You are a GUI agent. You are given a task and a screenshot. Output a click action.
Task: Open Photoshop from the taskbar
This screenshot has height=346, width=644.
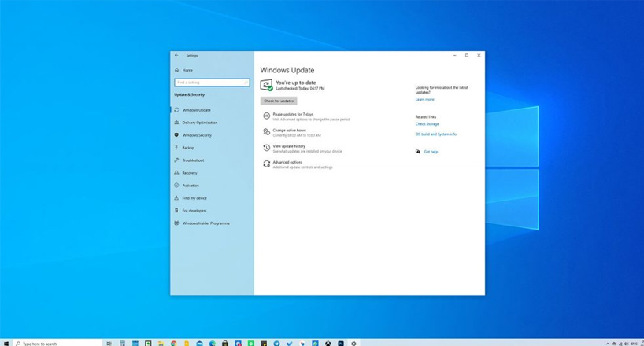341,343
